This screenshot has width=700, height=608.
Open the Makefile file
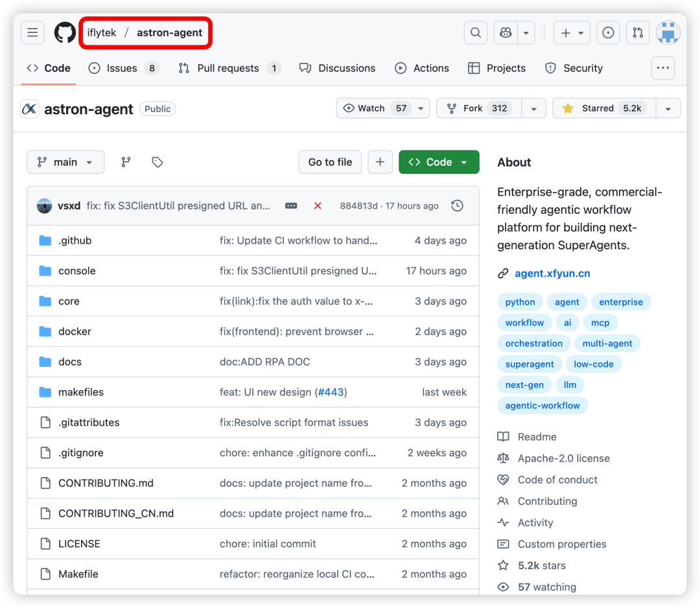click(78, 574)
